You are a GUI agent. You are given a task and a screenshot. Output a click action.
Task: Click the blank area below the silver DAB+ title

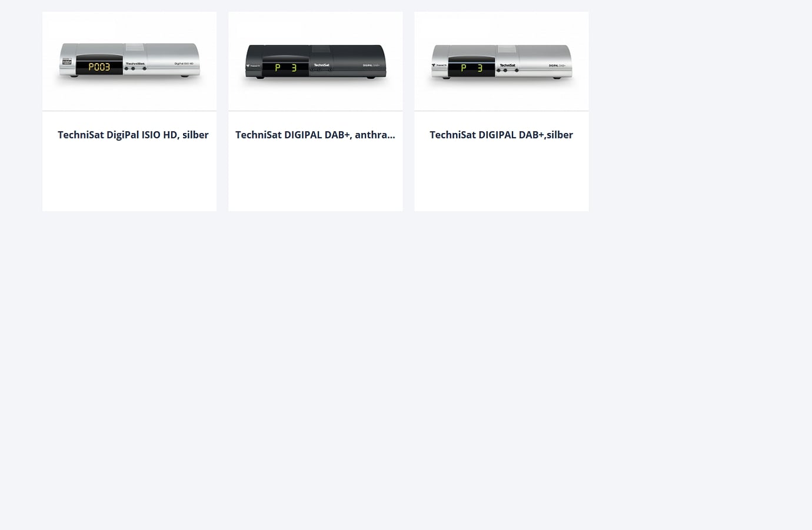[x=501, y=177]
